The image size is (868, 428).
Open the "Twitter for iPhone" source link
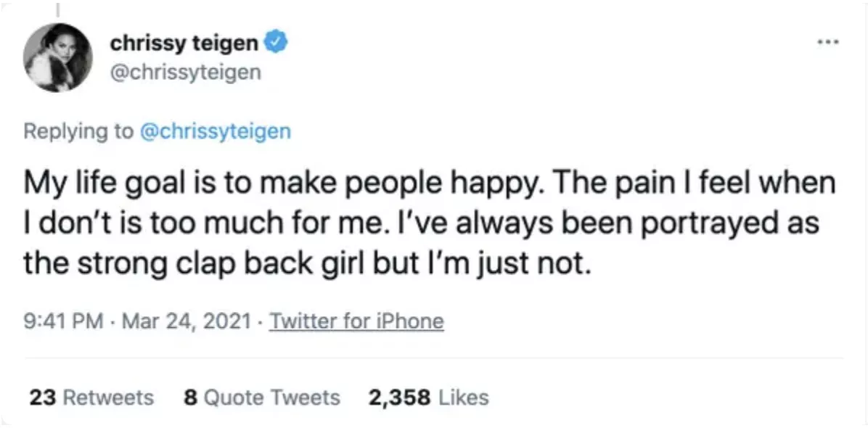356,321
